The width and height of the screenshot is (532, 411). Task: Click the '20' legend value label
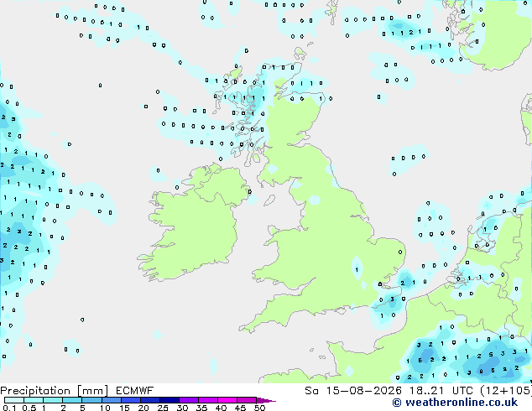(x=143, y=408)
